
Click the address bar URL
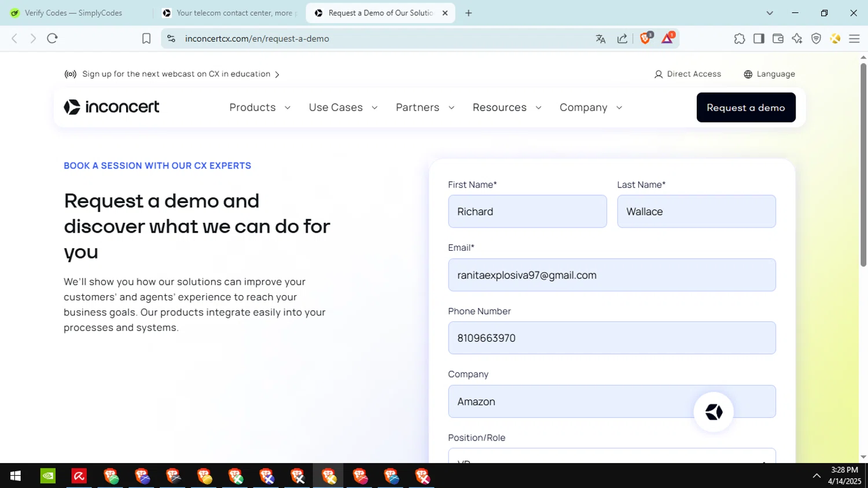[257, 39]
